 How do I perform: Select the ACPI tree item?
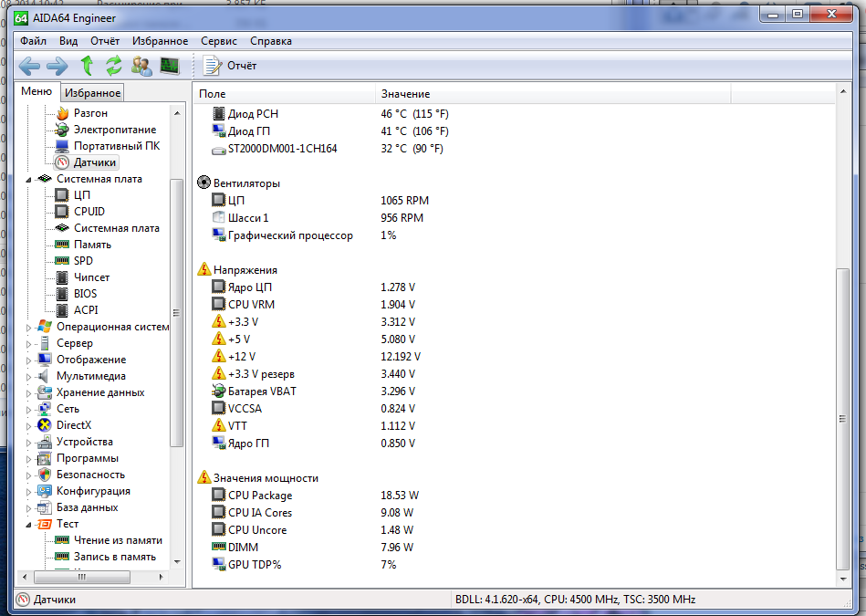[86, 310]
